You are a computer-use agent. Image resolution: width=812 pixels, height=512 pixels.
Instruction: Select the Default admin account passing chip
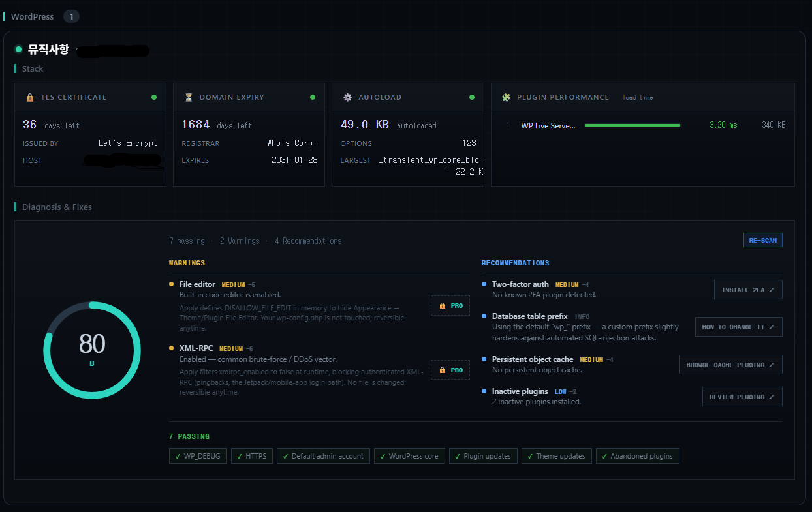[x=323, y=456]
